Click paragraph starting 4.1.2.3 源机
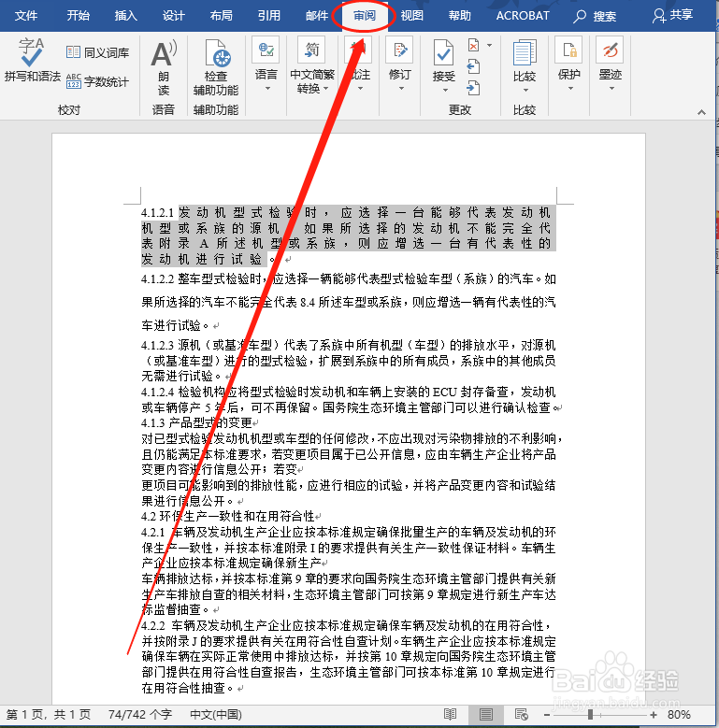Image resolution: width=719 pixels, height=728 pixels. point(349,361)
